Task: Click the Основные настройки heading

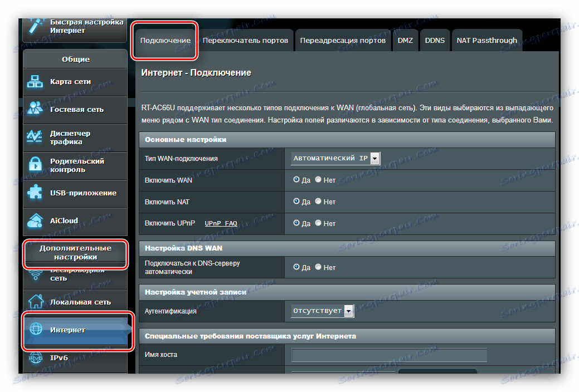Action: coord(186,140)
